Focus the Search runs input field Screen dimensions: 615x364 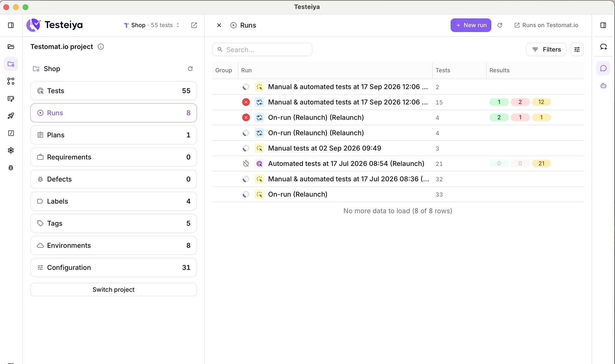(262, 50)
